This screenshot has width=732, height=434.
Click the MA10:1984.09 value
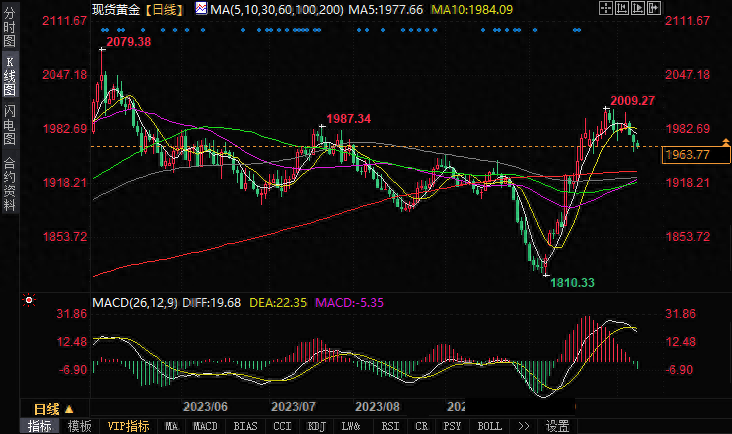click(472, 9)
